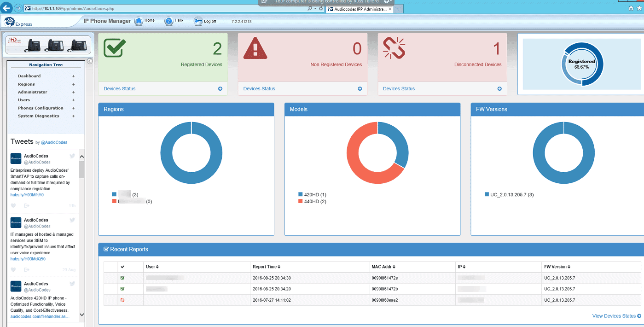Image resolution: width=644 pixels, height=327 pixels.
Task: Click AudioCodes avatar on first tweet
Action: 16,158
